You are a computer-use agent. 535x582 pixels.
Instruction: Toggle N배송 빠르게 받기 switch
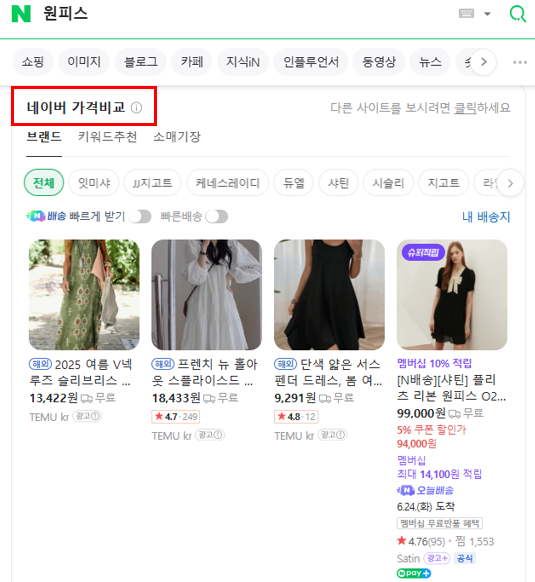pyautogui.click(x=140, y=216)
